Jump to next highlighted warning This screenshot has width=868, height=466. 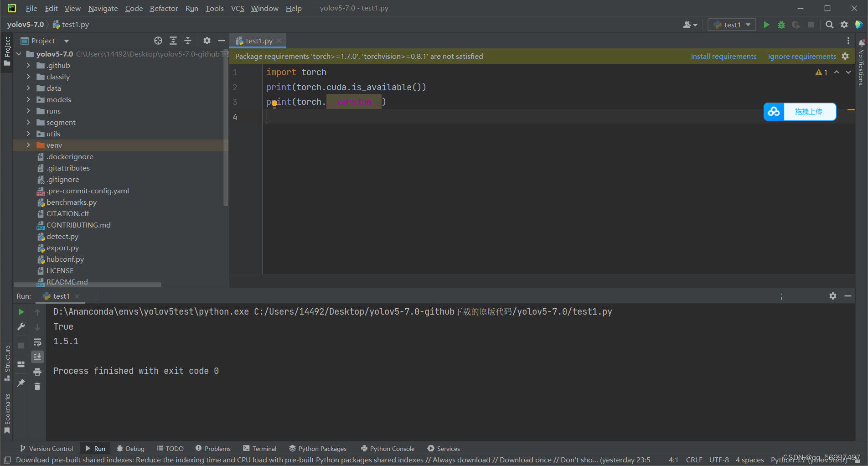pyautogui.click(x=848, y=72)
